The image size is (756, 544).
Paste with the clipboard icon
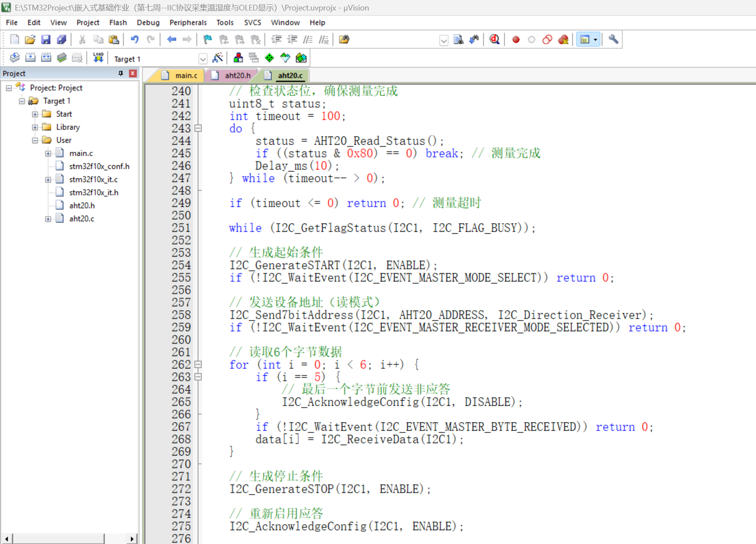(x=114, y=40)
